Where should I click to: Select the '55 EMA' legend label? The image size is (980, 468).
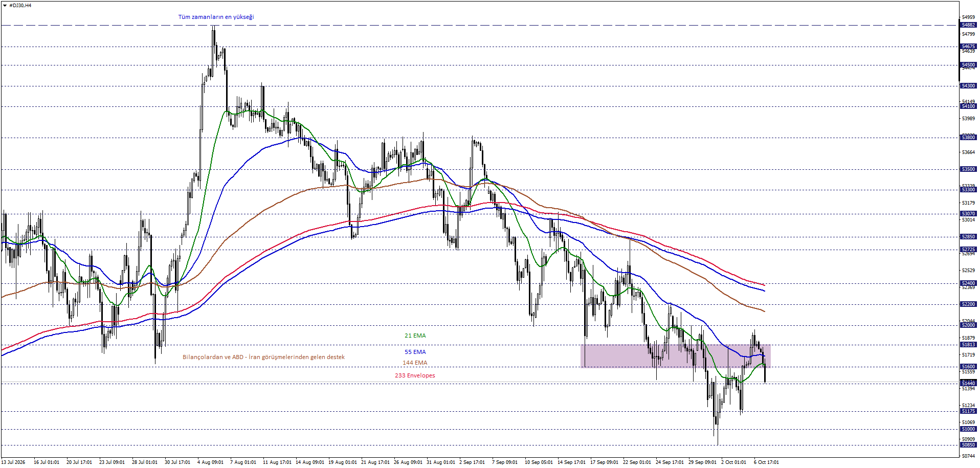(x=415, y=352)
